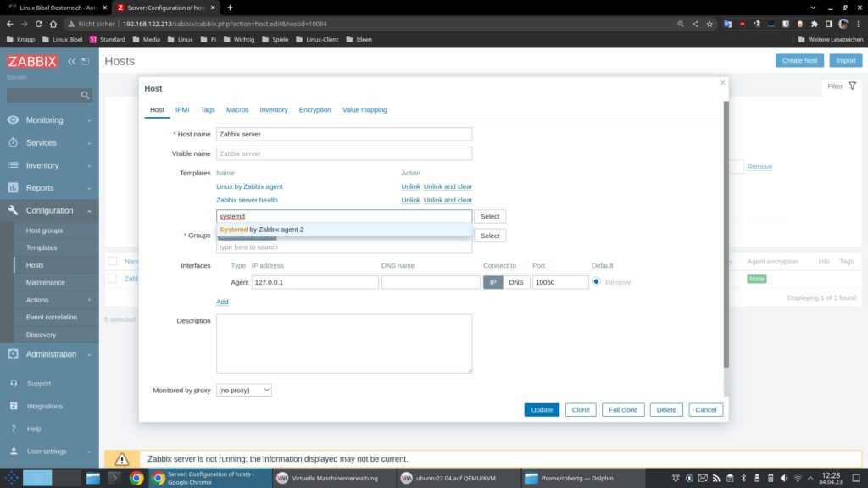Click the Chrome profile avatar
This screenshot has width=868, height=488.
click(x=843, y=24)
